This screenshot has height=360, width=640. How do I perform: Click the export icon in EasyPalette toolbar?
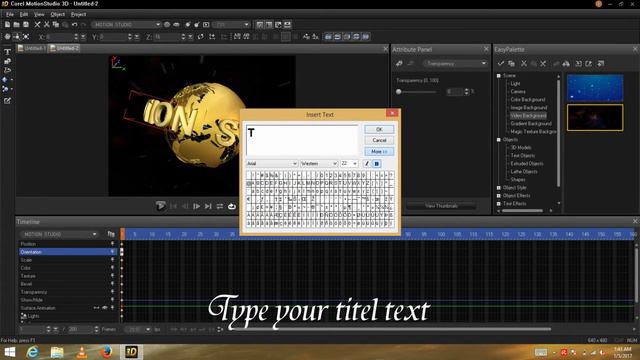pyautogui.click(x=589, y=64)
